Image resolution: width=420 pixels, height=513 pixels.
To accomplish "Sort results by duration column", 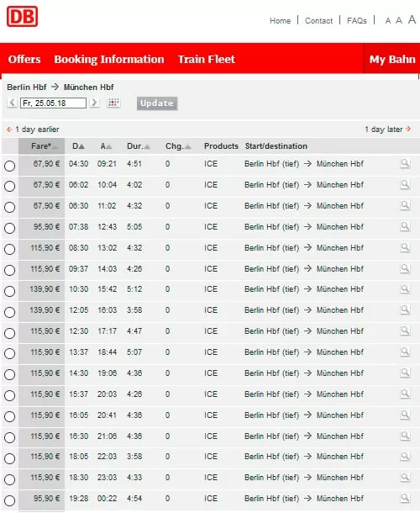I will click(x=139, y=146).
